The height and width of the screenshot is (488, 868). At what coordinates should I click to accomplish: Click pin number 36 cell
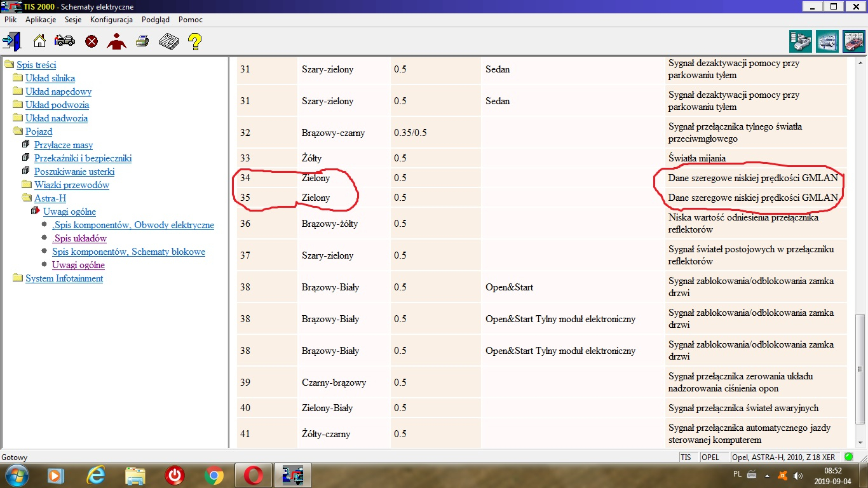(x=267, y=224)
